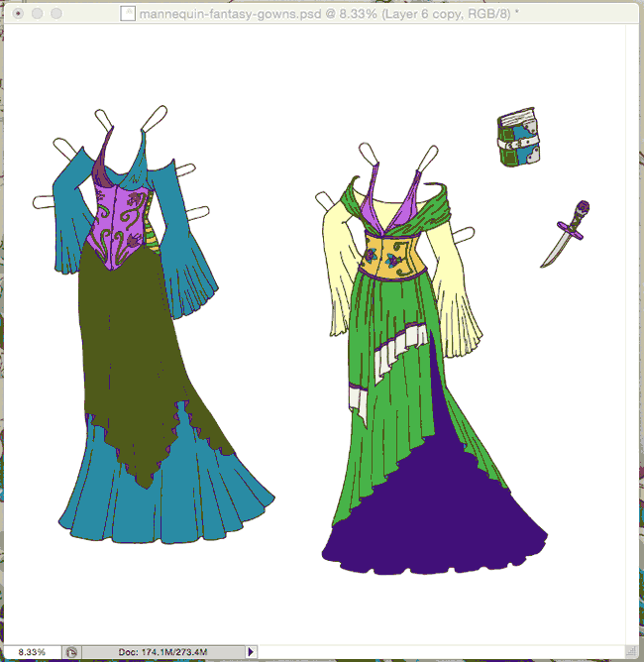Viewport: 644px width, 662px height.
Task: Click the 'Doc: 174.1M/273.4M' status text
Action: (x=162, y=652)
